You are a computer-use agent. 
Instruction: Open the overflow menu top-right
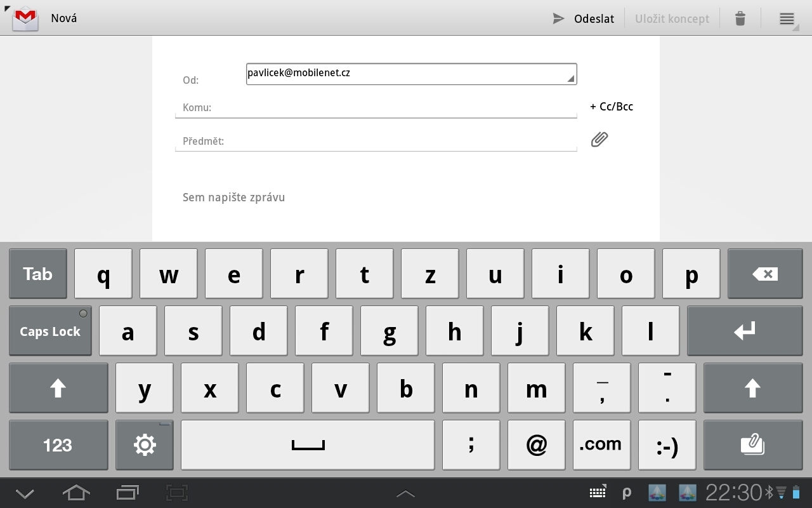click(x=787, y=18)
